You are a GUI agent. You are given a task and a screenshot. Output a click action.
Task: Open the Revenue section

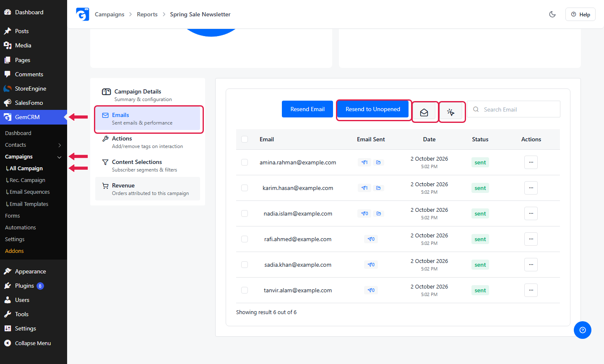pyautogui.click(x=148, y=189)
